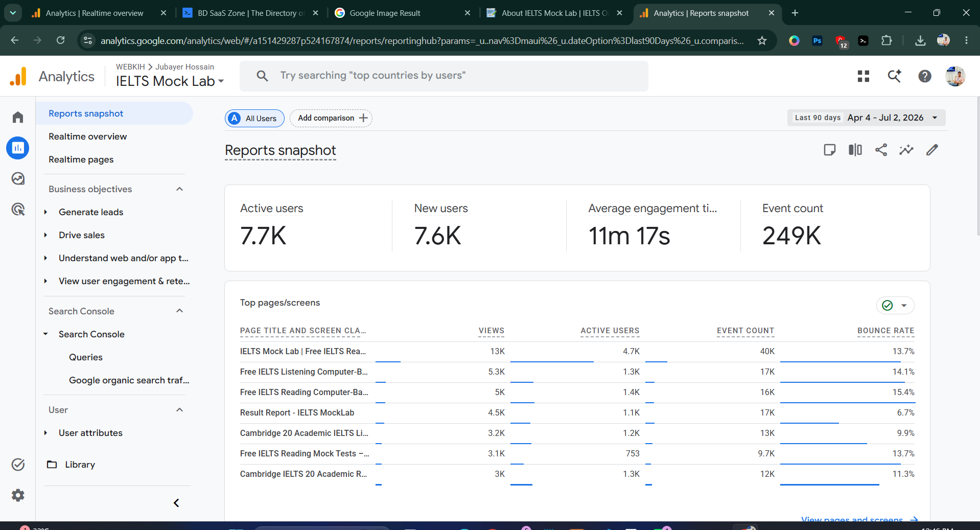The width and height of the screenshot is (980, 530).
Task: Bookmark this page with the star icon
Action: click(762, 40)
